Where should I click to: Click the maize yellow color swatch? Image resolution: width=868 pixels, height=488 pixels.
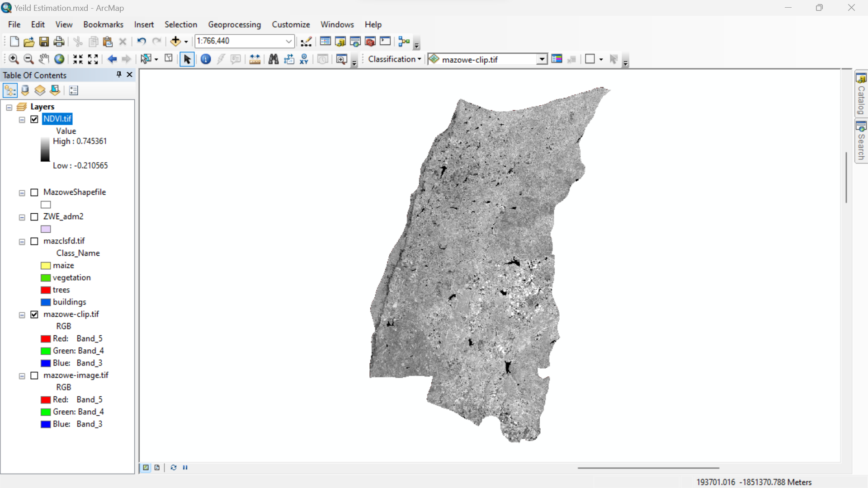click(46, 266)
